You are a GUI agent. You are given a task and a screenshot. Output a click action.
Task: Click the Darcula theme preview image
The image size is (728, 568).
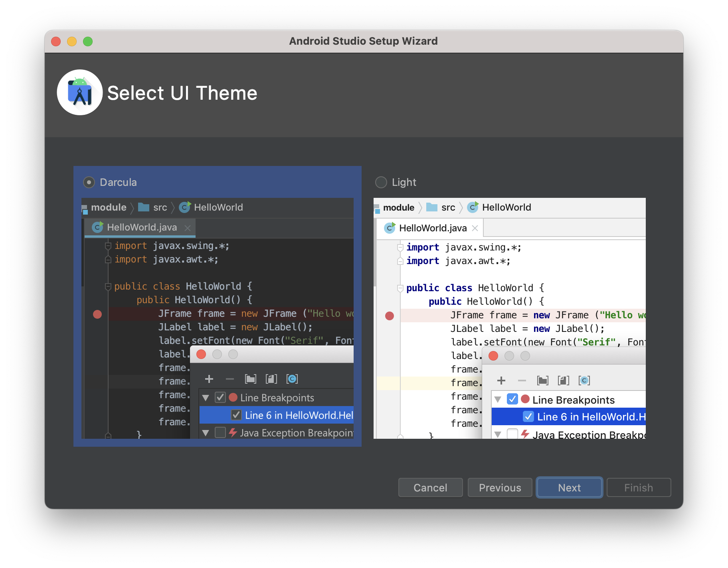[x=218, y=318]
